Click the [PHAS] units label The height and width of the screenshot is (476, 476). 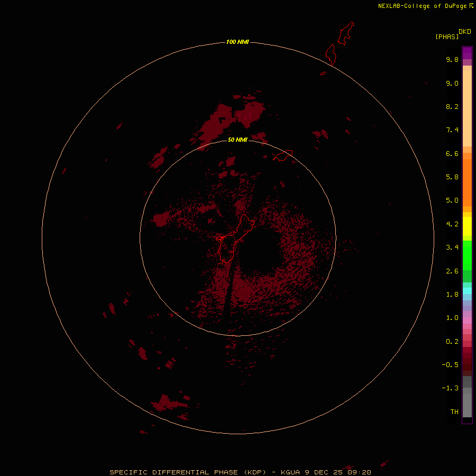click(x=446, y=36)
